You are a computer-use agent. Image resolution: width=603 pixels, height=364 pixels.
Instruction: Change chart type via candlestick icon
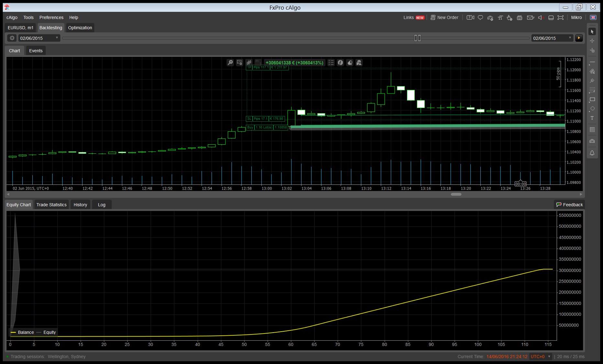coord(249,62)
